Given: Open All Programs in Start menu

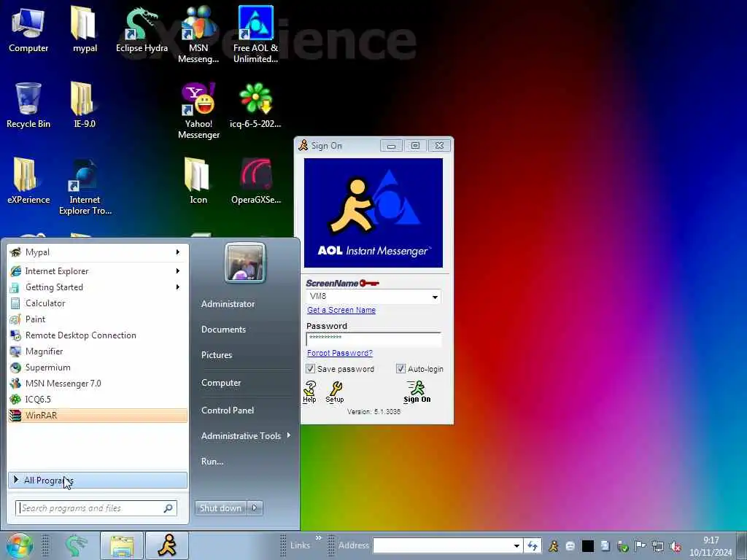Looking at the screenshot, I should click(98, 480).
